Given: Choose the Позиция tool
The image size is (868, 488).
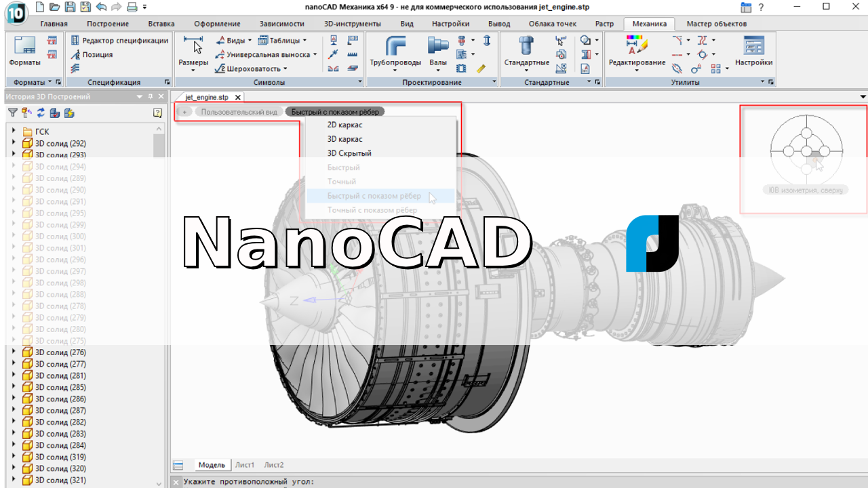Looking at the screenshot, I should (x=92, y=54).
